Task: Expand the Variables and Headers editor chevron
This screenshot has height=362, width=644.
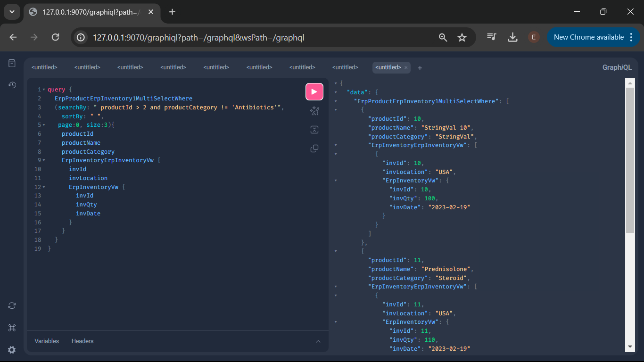Action: click(318, 341)
